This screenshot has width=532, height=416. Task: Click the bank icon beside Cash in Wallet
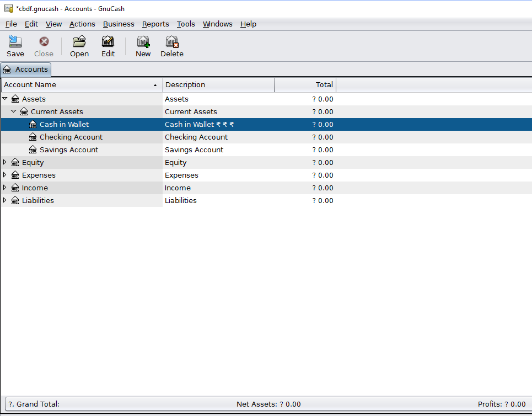(x=33, y=124)
